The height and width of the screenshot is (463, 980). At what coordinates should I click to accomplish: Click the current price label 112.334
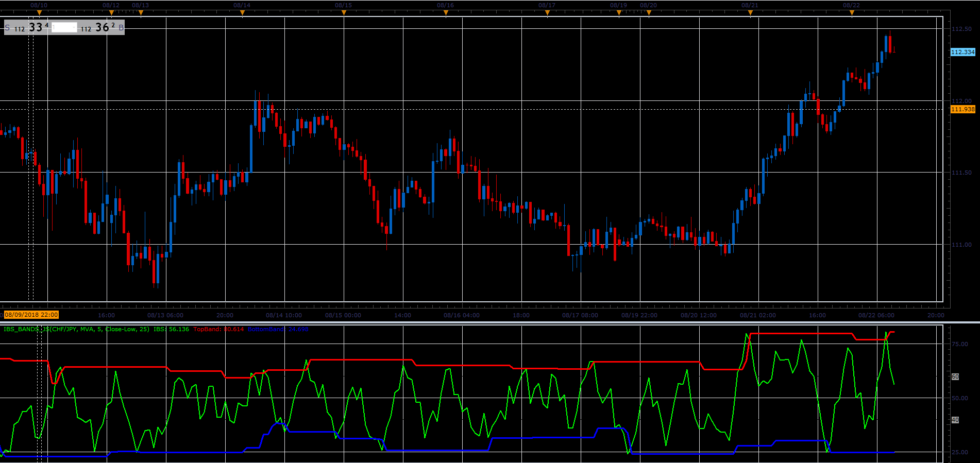tap(962, 52)
